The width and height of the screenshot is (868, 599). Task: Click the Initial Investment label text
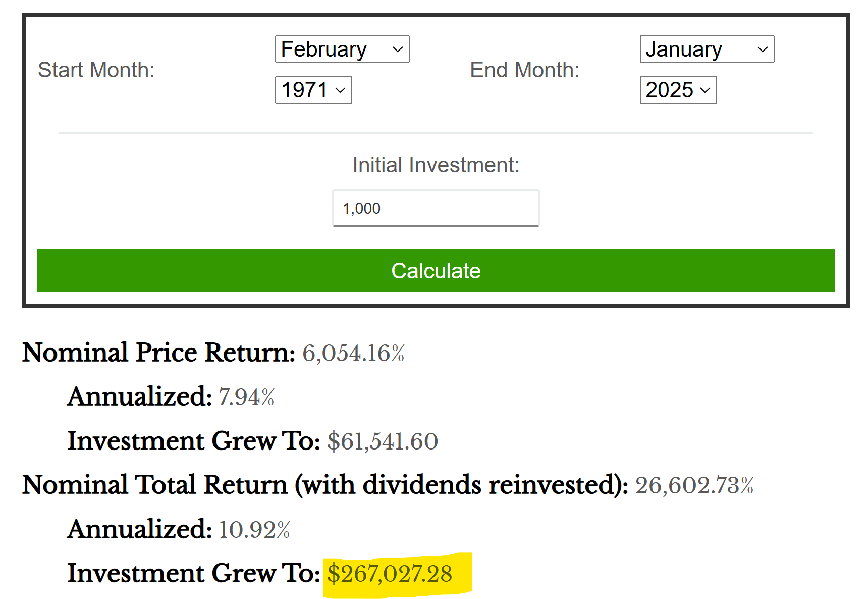(x=436, y=165)
